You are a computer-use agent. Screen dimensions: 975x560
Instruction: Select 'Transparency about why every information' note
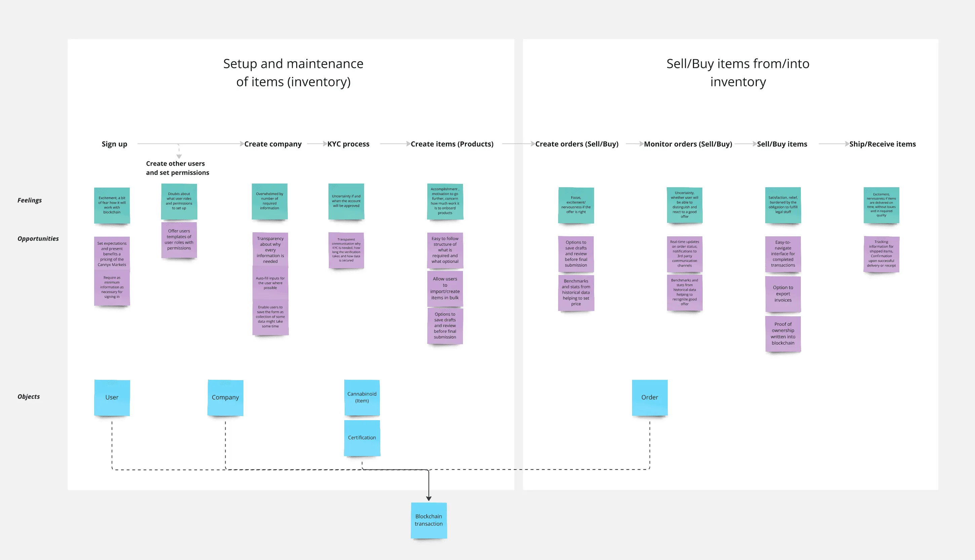pos(270,249)
